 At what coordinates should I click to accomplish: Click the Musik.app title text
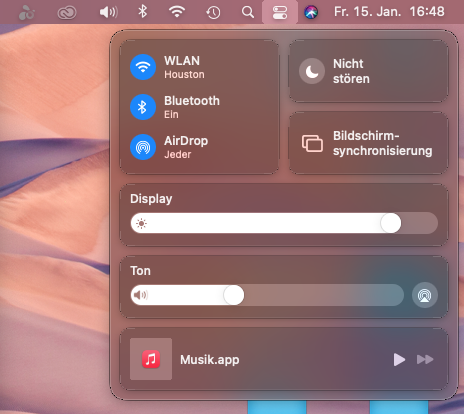210,360
